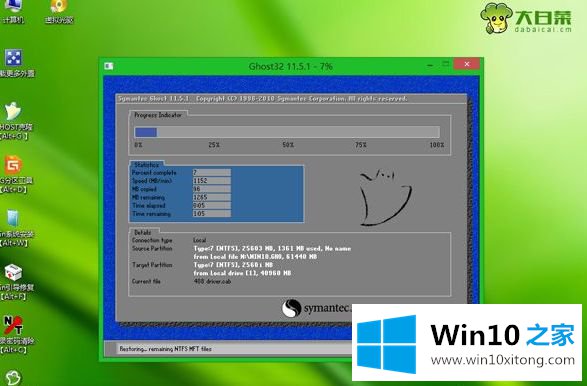Click the 50% progress scale label
Viewport: 587px width, 386px height.
pyautogui.click(x=288, y=145)
